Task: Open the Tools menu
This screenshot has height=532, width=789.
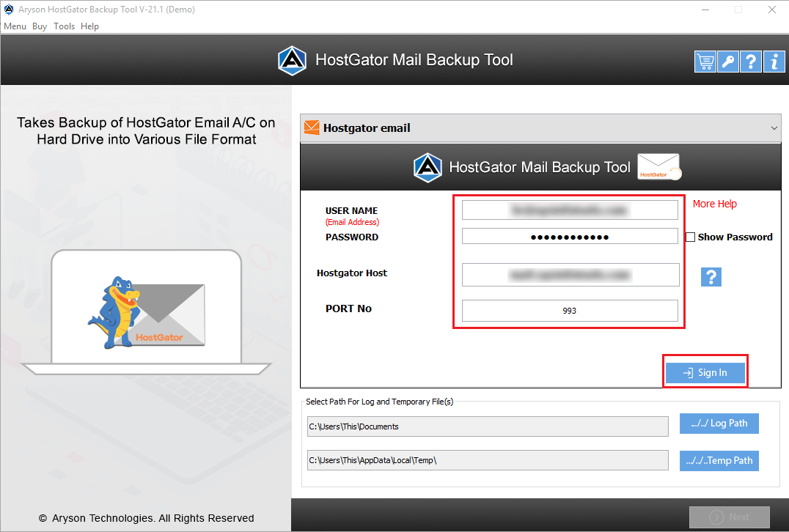Action: (64, 26)
